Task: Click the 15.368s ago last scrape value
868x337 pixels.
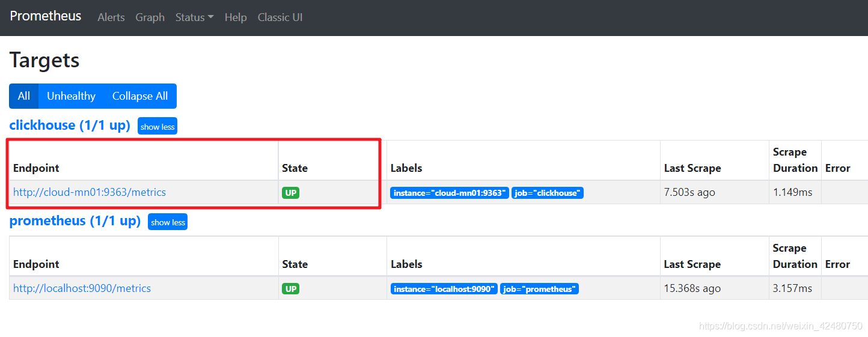Action: point(692,288)
